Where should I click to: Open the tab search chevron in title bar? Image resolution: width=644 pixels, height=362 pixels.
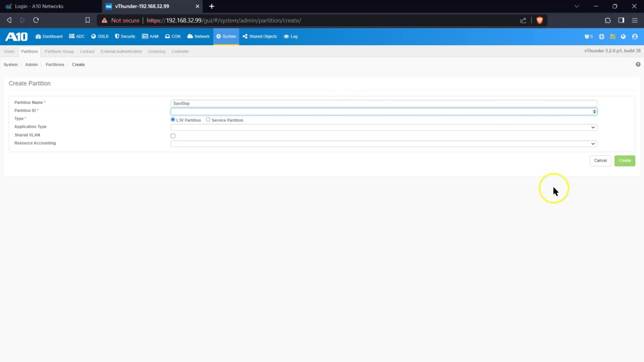pos(577,7)
